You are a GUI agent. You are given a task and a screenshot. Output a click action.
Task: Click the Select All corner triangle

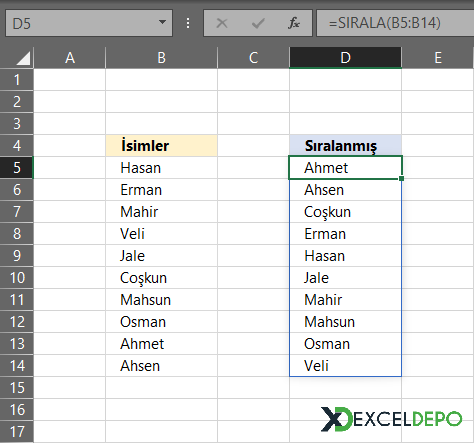[x=23, y=58]
